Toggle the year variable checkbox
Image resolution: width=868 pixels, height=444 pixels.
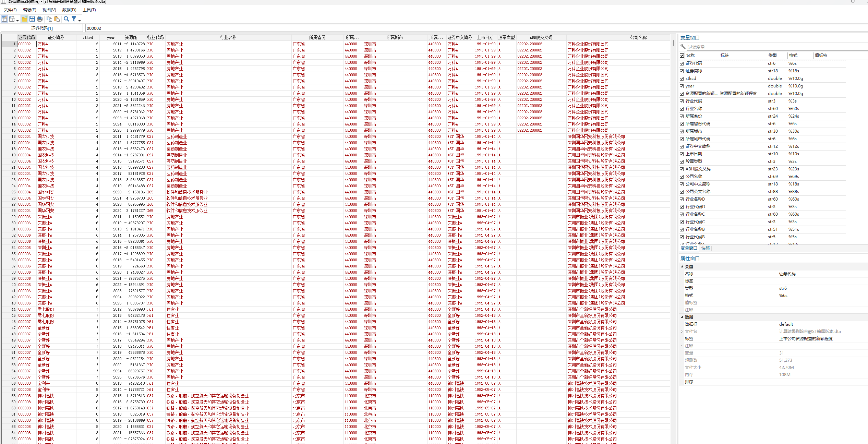(x=682, y=86)
